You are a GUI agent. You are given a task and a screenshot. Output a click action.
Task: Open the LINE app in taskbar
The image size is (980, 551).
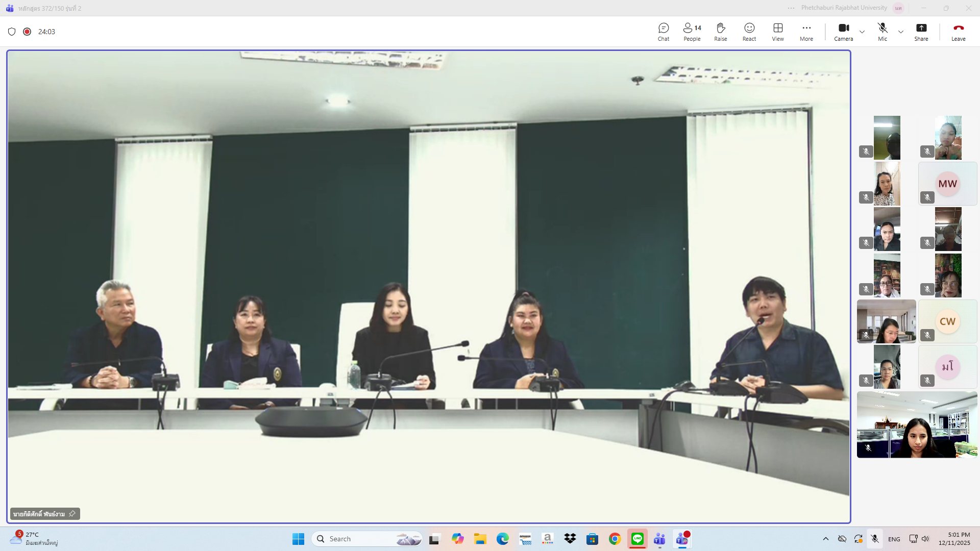tap(637, 539)
